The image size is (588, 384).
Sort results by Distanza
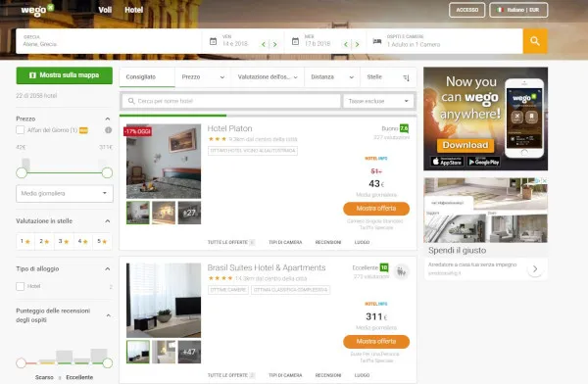point(332,76)
